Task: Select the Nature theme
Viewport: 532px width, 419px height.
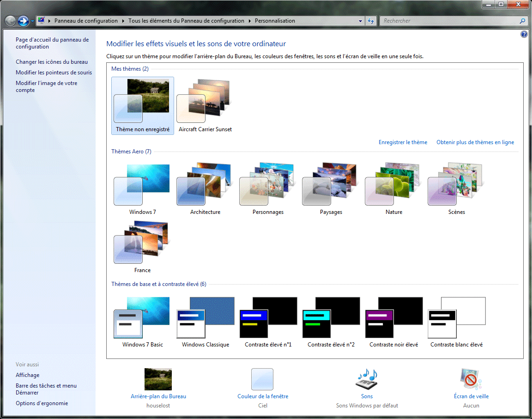Action: coord(393,189)
